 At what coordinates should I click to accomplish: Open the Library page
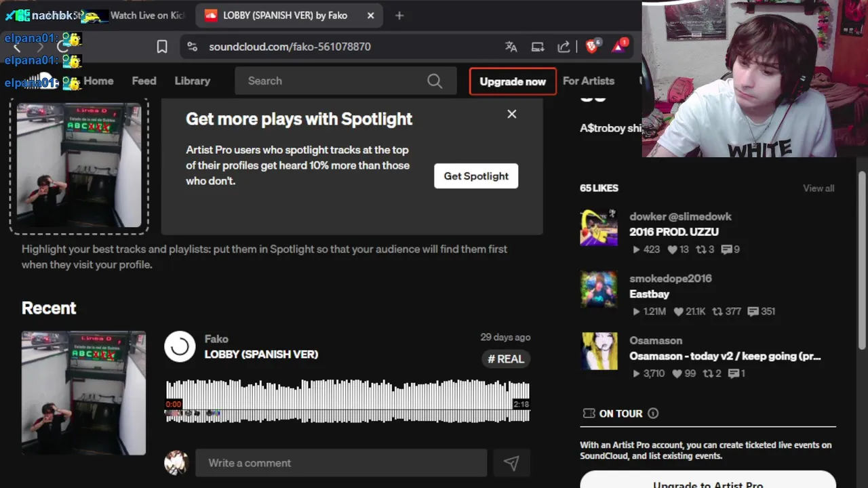coord(193,81)
